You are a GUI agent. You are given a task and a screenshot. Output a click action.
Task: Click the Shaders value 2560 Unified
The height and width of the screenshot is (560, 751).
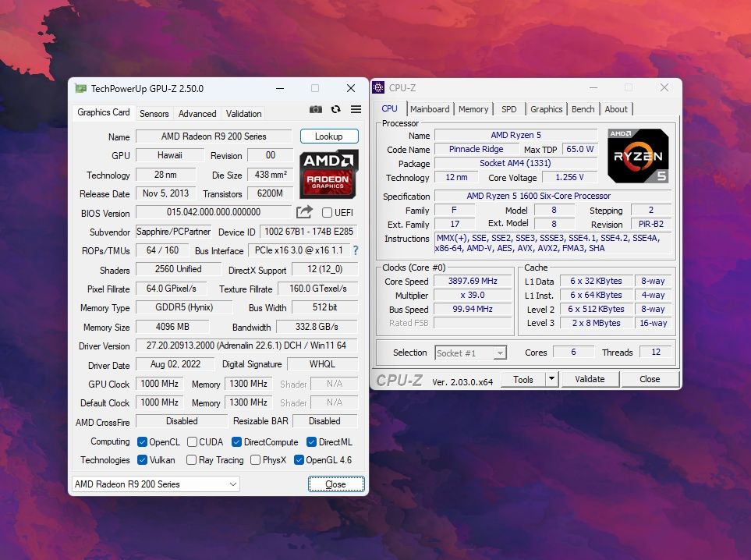click(x=178, y=269)
